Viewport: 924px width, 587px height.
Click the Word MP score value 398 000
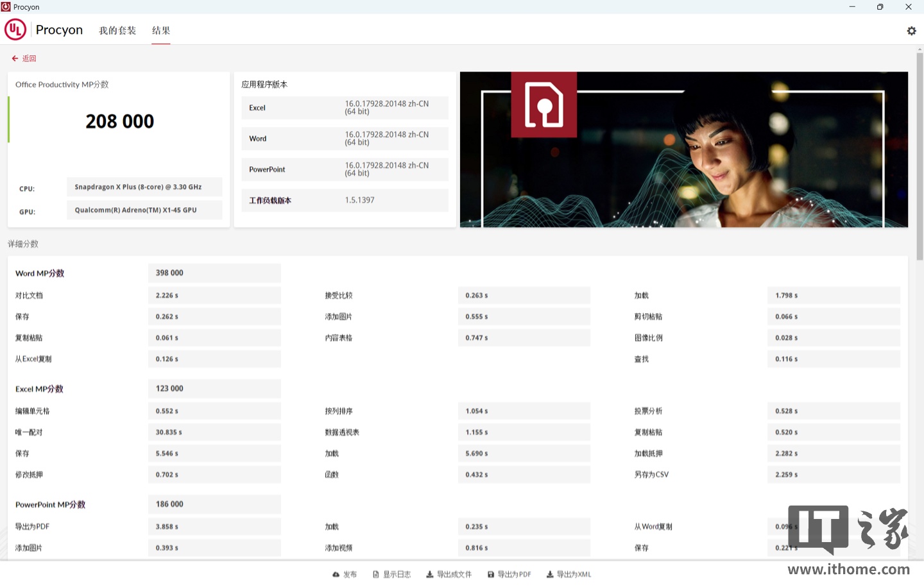[x=169, y=273]
